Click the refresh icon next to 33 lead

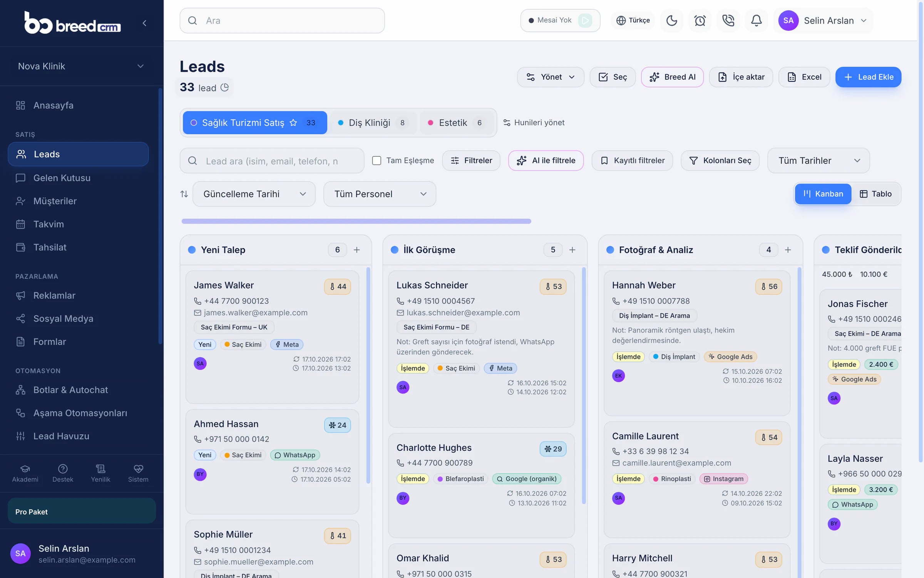225,87
